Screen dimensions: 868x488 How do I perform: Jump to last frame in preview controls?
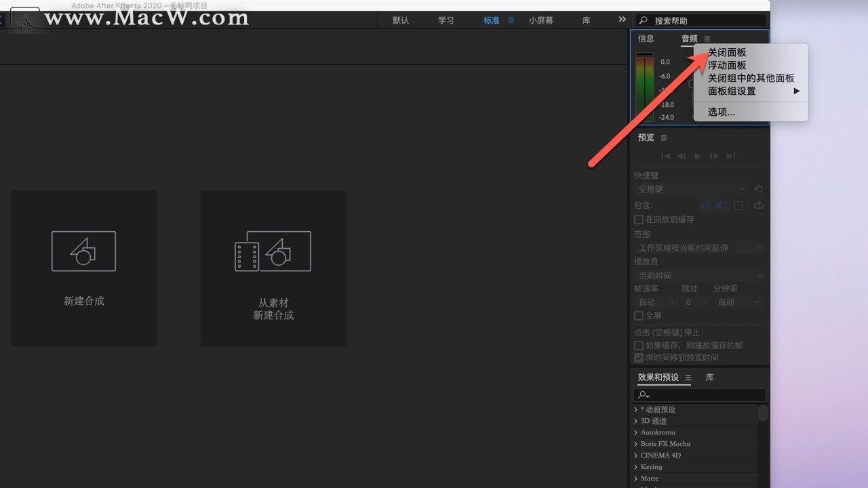(730, 156)
